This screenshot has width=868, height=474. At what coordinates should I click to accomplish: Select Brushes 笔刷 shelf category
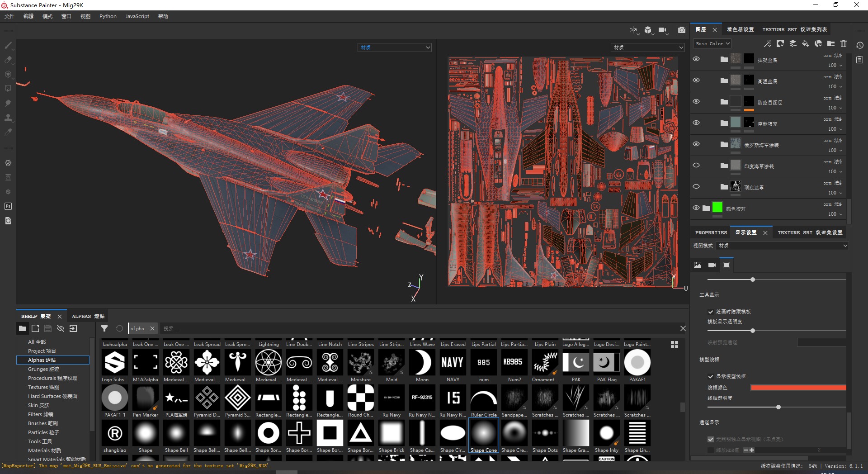coord(43,423)
